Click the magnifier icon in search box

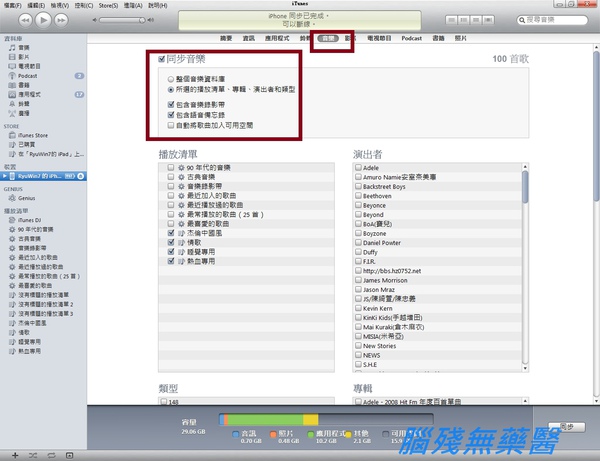point(522,20)
